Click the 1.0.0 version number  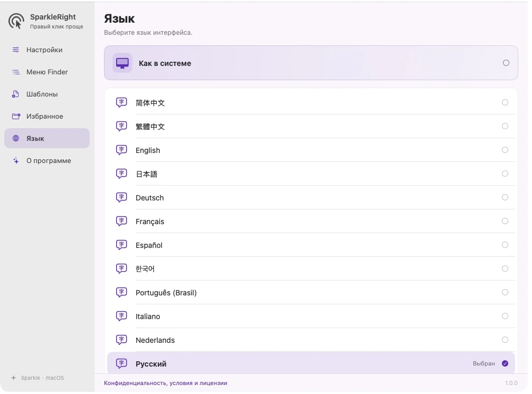tap(511, 383)
